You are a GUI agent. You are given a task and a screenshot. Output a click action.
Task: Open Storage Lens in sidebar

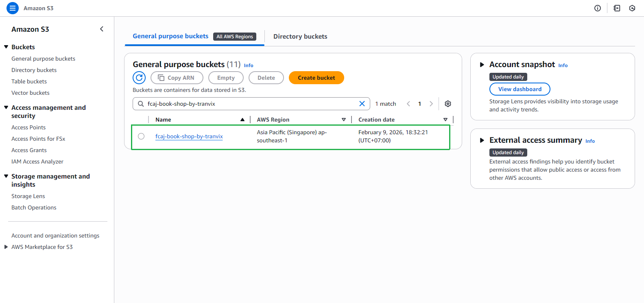[28, 196]
